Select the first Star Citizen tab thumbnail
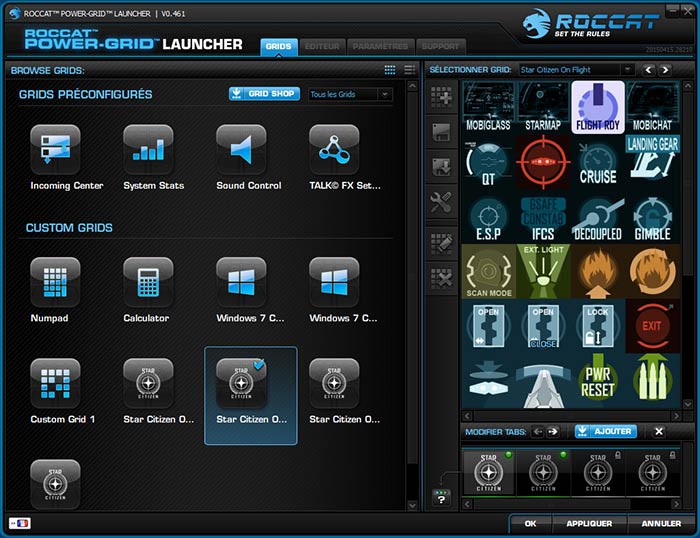The image size is (700, 538). [x=488, y=473]
